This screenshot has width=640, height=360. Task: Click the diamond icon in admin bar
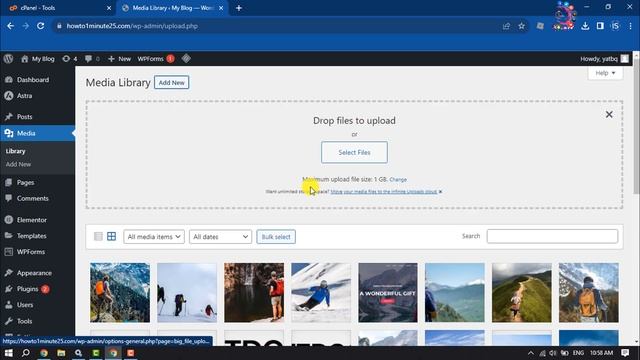[186, 59]
